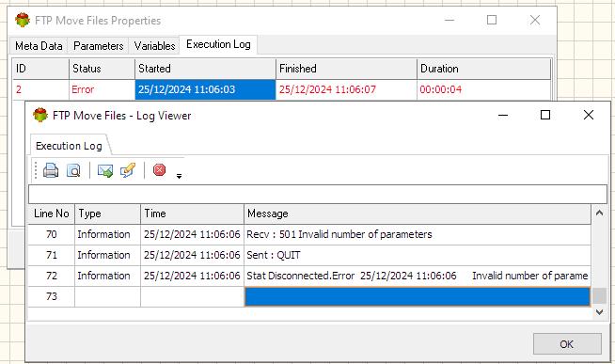Minimize the Log Viewer window

503,115
